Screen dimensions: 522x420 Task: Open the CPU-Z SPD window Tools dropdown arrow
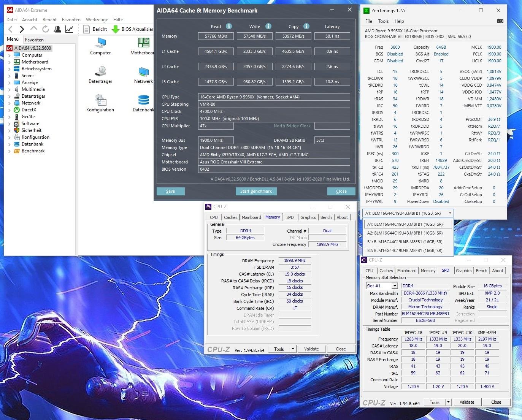click(448, 402)
